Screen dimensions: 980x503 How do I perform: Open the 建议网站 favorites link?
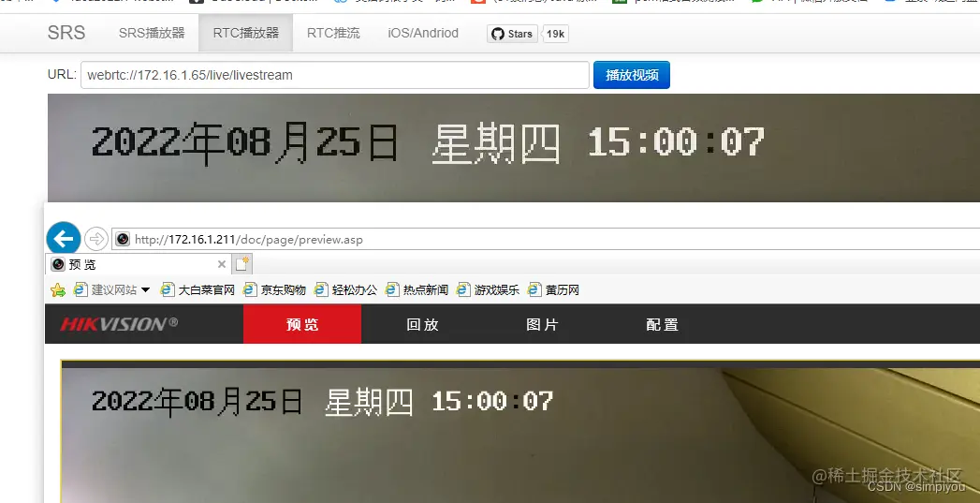coord(107,289)
